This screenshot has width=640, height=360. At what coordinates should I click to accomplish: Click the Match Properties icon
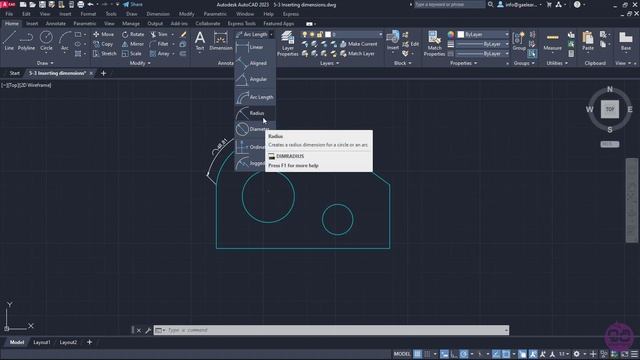click(434, 43)
